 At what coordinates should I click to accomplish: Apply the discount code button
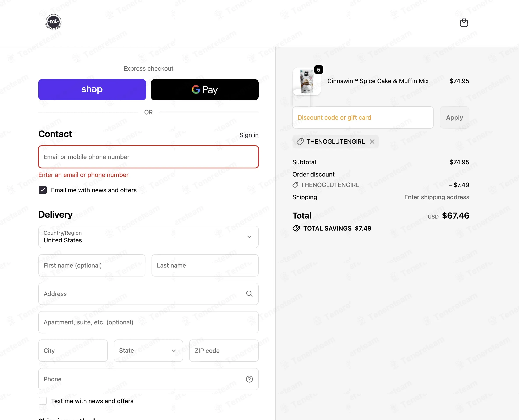point(454,118)
